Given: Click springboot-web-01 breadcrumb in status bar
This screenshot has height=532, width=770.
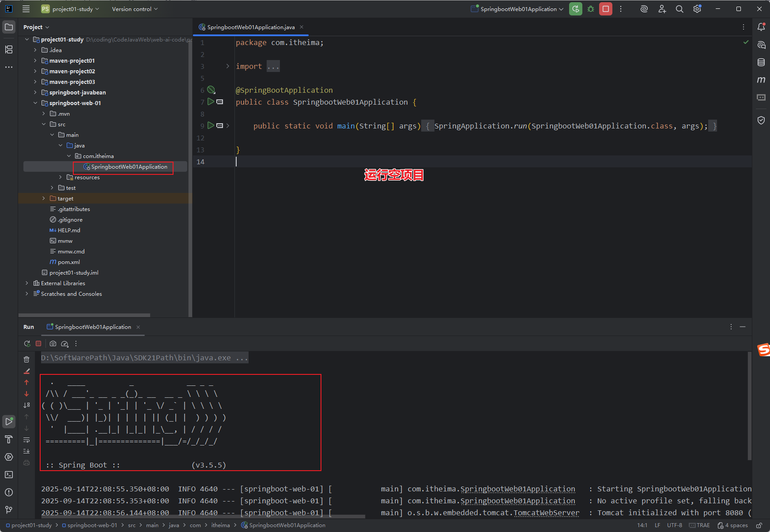Looking at the screenshot, I should (x=90, y=525).
